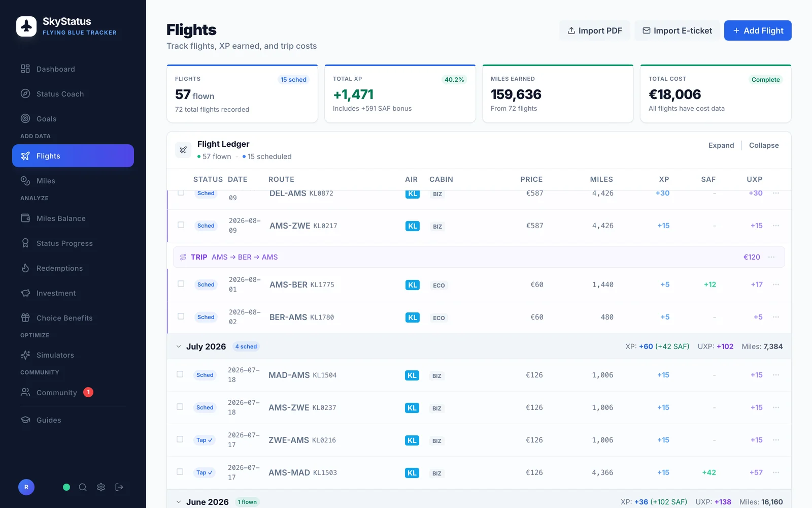Open the more menu for the AMS-BER-AMS trip
The image size is (812, 508).
[x=771, y=257]
